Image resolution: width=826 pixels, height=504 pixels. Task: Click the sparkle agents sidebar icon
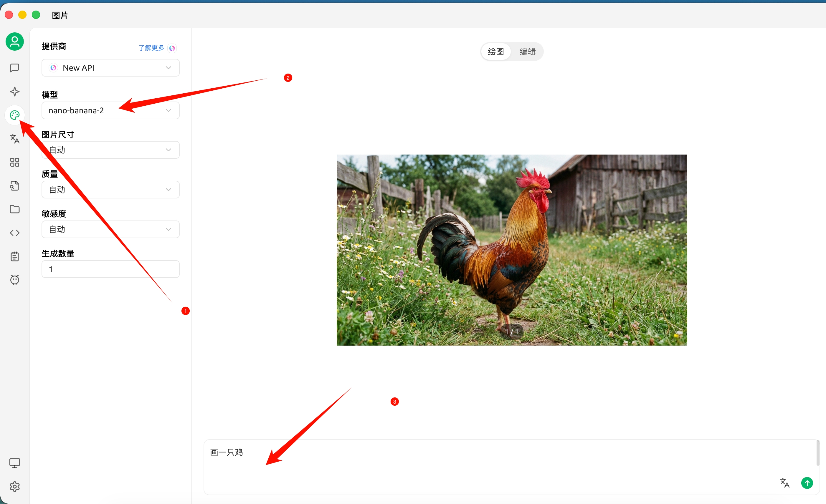[14, 92]
